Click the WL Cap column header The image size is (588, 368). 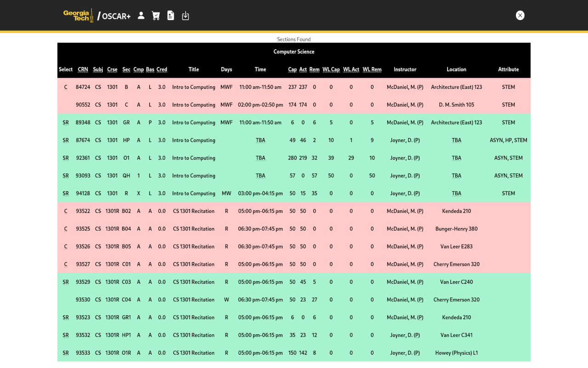331,69
